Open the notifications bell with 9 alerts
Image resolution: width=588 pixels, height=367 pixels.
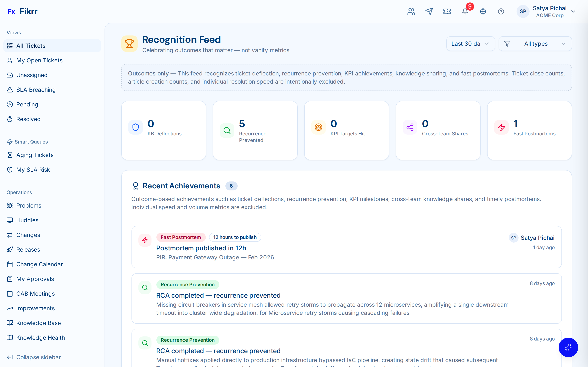(465, 11)
